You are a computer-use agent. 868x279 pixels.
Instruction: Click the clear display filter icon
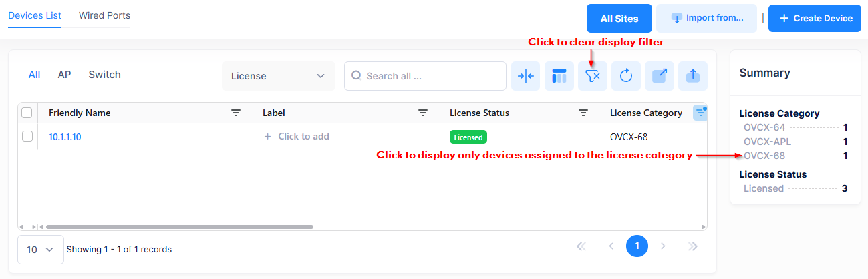click(x=592, y=76)
